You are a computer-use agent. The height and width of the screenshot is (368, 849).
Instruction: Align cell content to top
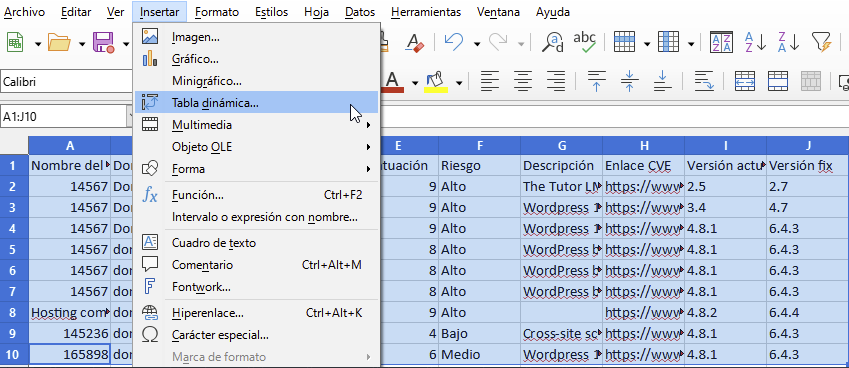(x=596, y=82)
